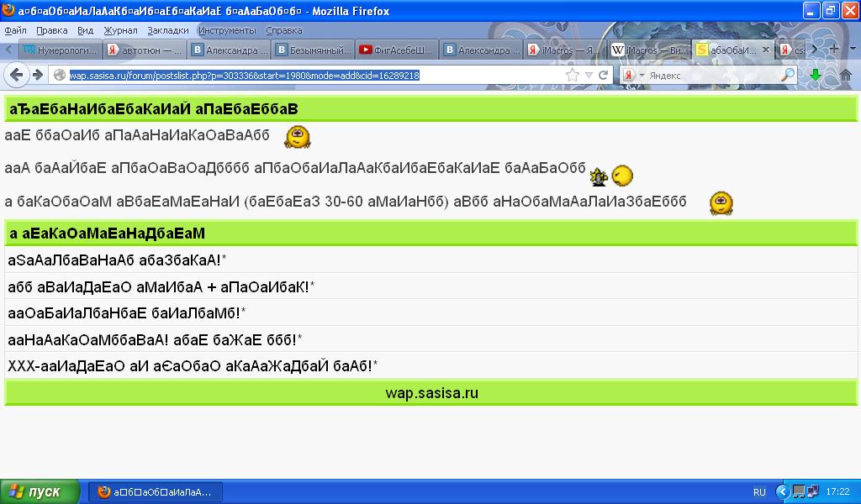Switch to the ФигАсебеШ YouTube tab
Screen dimensions: 861x504
point(397,50)
